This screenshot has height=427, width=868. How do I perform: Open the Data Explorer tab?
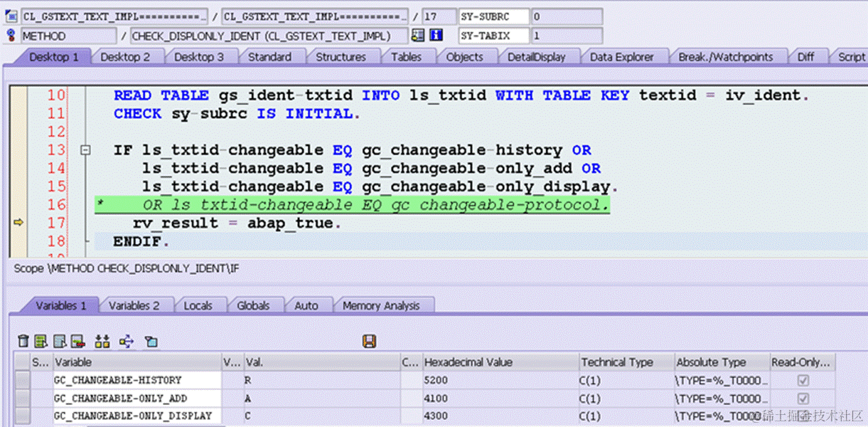coord(623,57)
